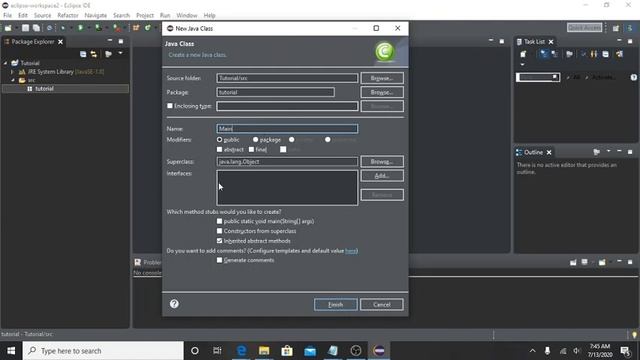
Task: Click the Save All toolbar icon
Action: tap(36, 28)
